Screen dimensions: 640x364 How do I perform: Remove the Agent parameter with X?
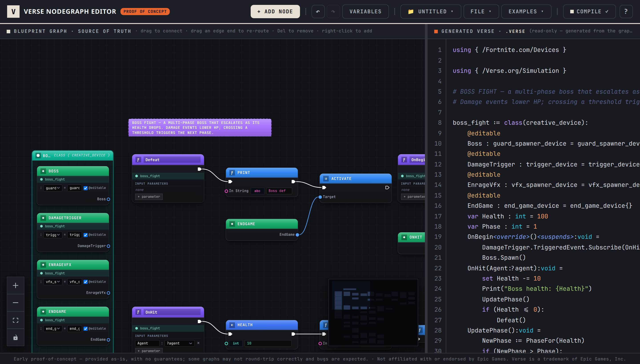198,343
